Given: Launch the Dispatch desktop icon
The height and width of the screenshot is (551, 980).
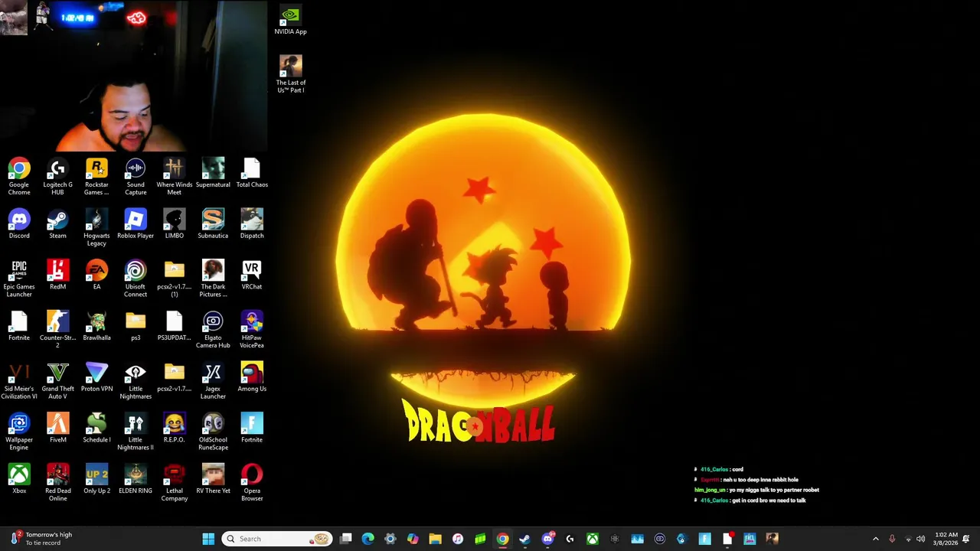Looking at the screenshot, I should click(x=252, y=224).
